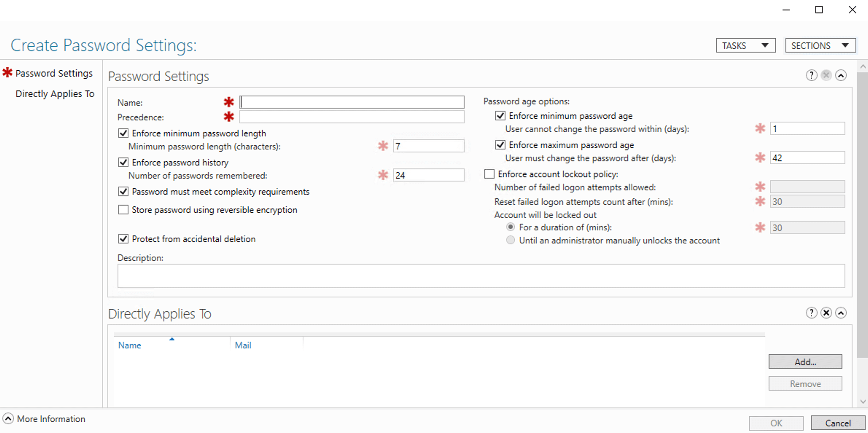Click inside the Name input field
Viewport: 868px width, 433px height.
pyautogui.click(x=351, y=102)
